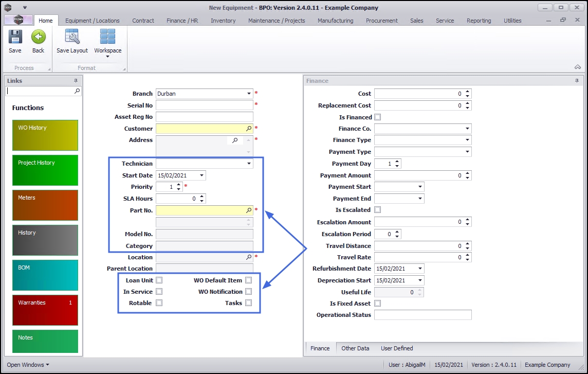Tick the Tasks checkbox
This screenshot has height=374, width=588.
(248, 302)
